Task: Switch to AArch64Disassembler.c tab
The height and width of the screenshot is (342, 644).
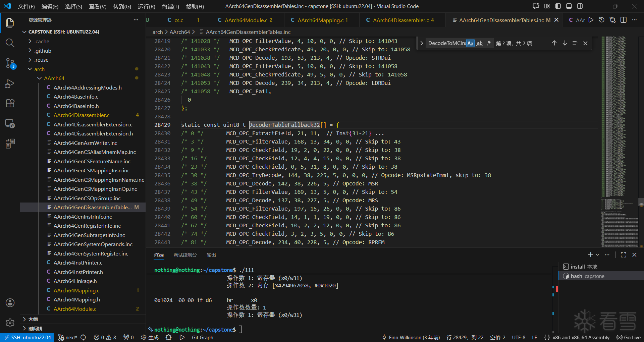Action: coord(402,20)
